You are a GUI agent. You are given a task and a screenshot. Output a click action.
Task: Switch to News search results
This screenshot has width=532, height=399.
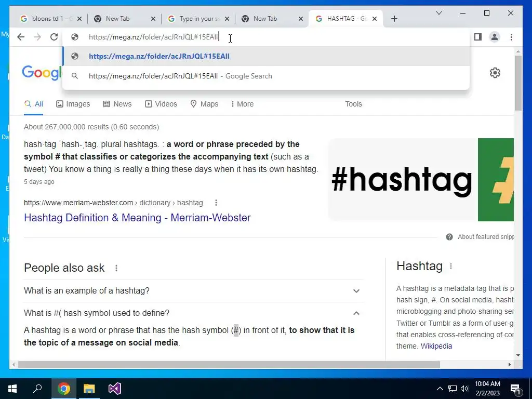pos(117,104)
